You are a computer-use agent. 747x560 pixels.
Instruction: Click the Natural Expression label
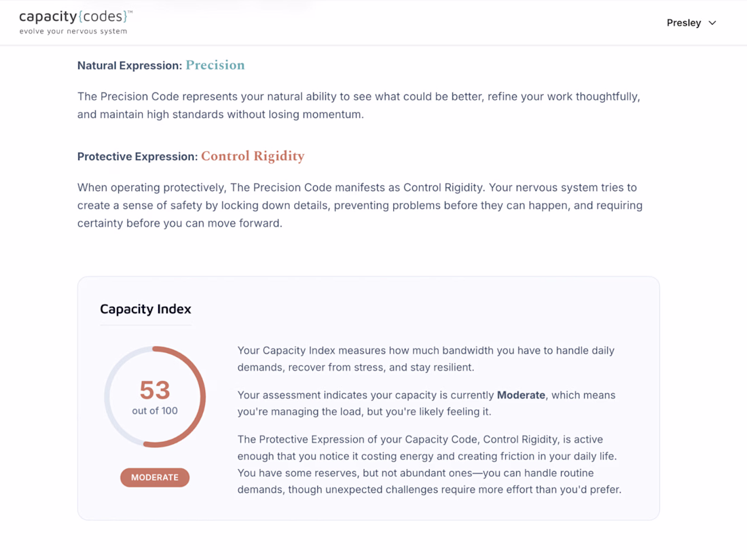point(130,66)
